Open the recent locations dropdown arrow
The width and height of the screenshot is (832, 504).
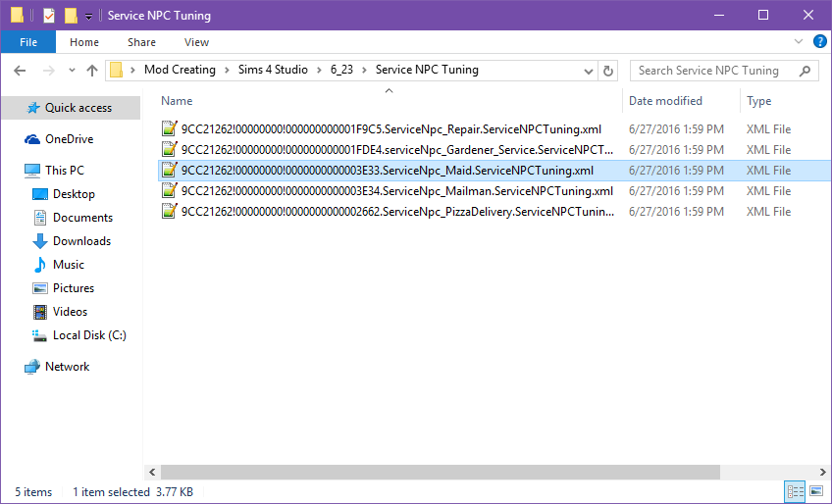pos(72,71)
